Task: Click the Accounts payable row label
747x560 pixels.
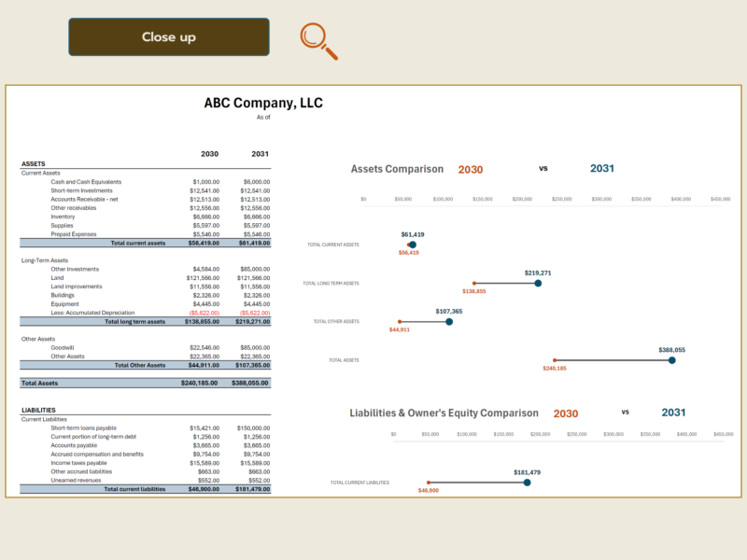Action: 74,446
